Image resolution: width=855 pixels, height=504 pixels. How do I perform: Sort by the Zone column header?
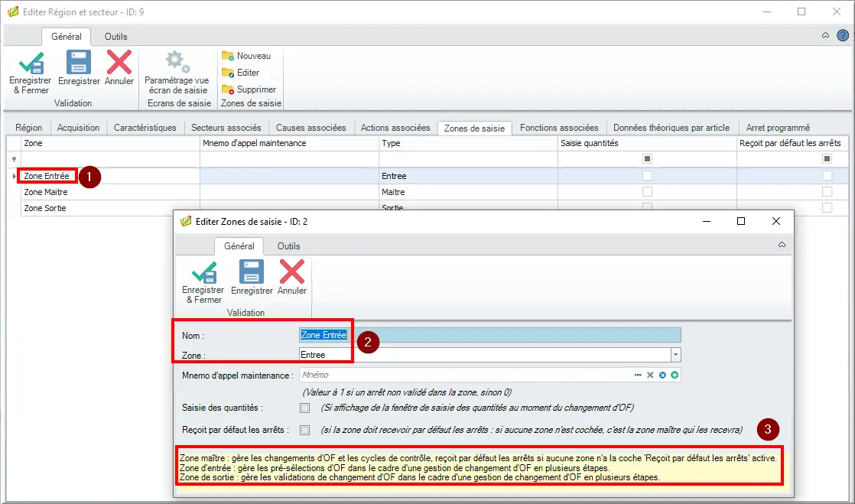click(x=110, y=143)
